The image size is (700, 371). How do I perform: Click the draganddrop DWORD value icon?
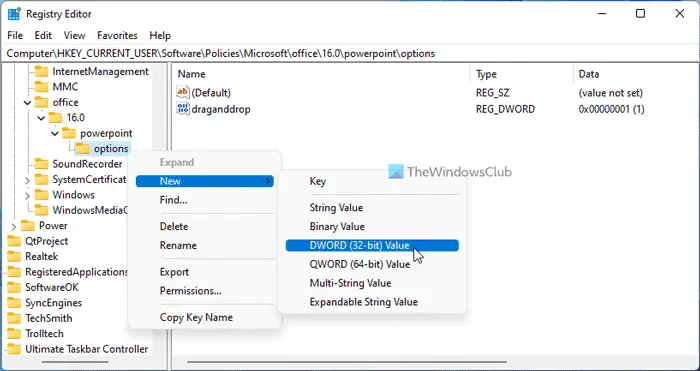tap(183, 108)
